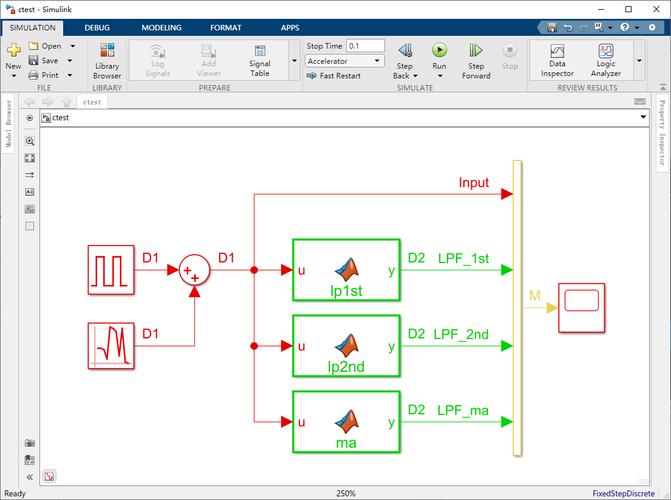Click the Input signal label
Screen dimensions: 671x500
pos(474,183)
